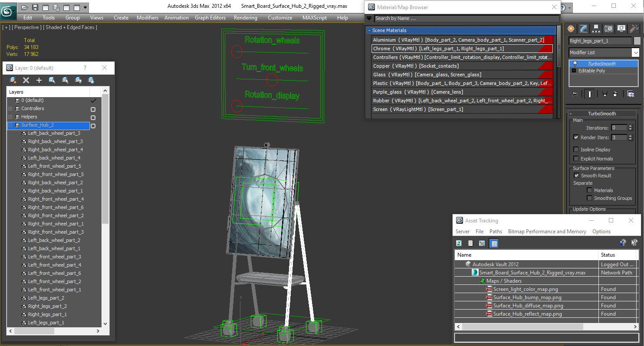644x346 pixels.
Task: Open the 3ds Max application menu logo button
Action: pyautogui.click(x=7, y=10)
